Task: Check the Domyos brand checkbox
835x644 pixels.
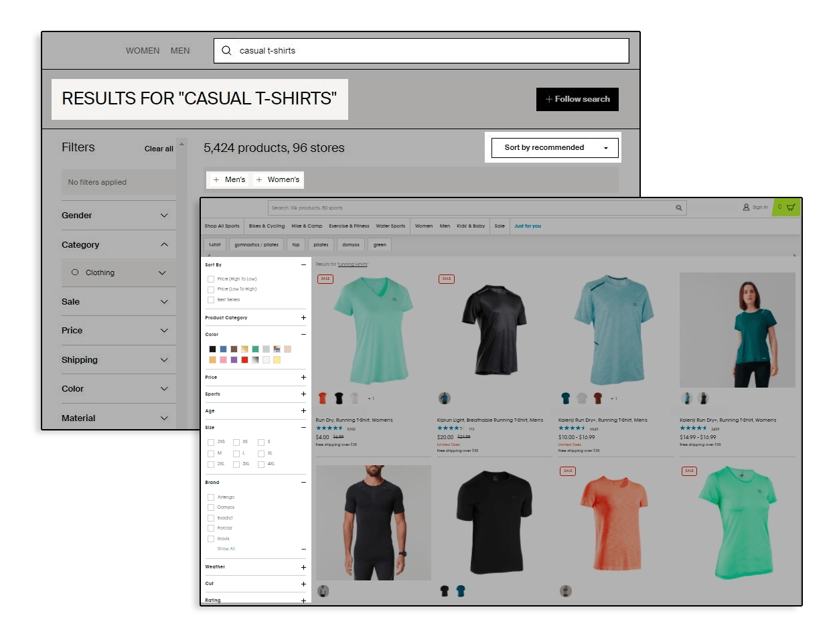Action: click(x=211, y=507)
